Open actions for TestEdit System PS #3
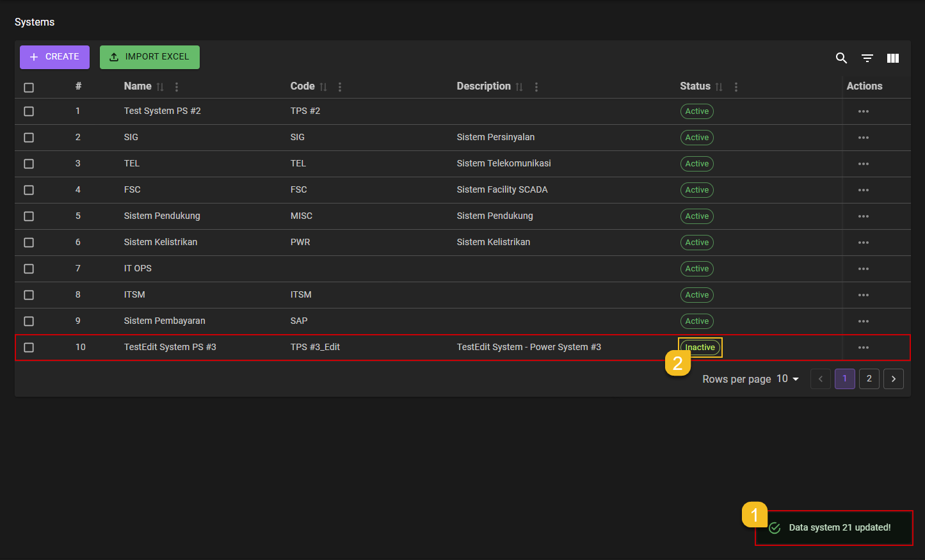925x560 pixels. (863, 348)
